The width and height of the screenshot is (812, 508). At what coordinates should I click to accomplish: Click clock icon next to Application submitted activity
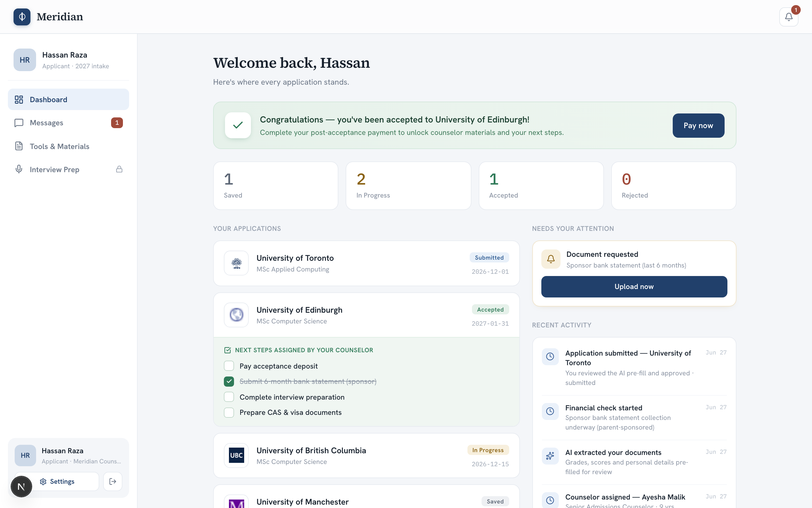point(550,356)
